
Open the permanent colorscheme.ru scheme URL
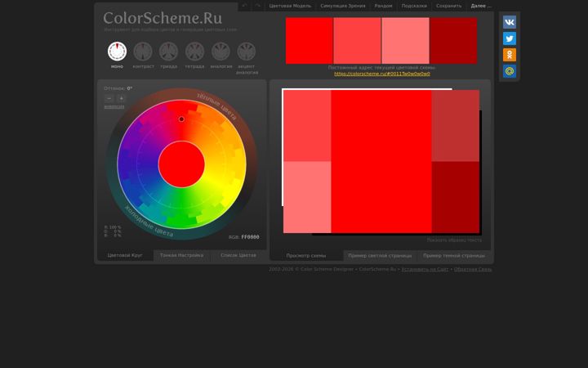[381, 74]
